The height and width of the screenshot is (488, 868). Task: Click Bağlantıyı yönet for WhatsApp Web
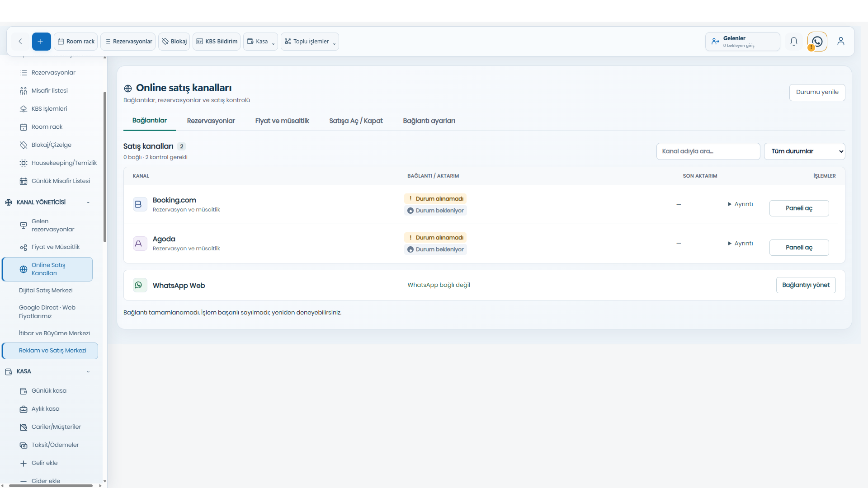click(x=806, y=285)
